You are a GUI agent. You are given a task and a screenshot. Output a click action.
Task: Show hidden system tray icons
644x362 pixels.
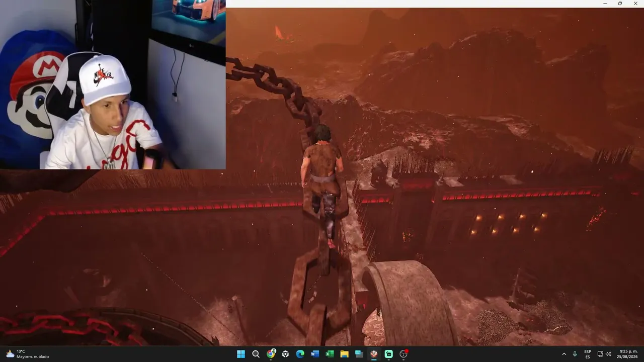click(564, 354)
